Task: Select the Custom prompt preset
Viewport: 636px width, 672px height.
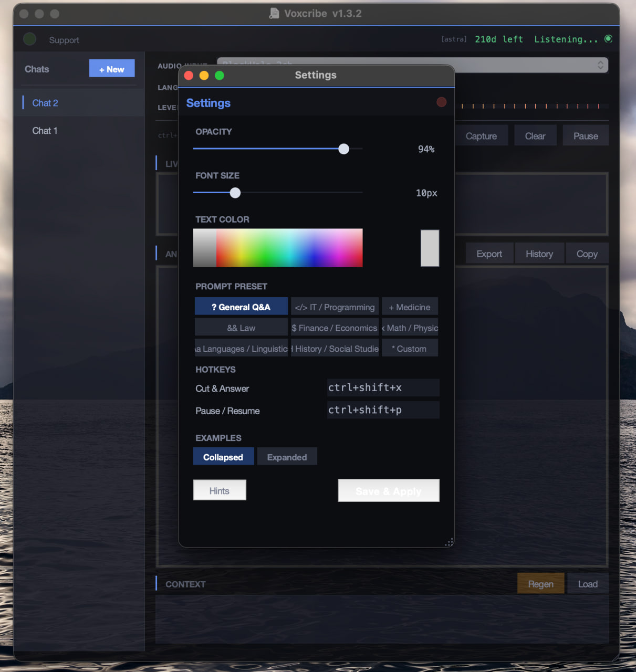Action: click(410, 349)
